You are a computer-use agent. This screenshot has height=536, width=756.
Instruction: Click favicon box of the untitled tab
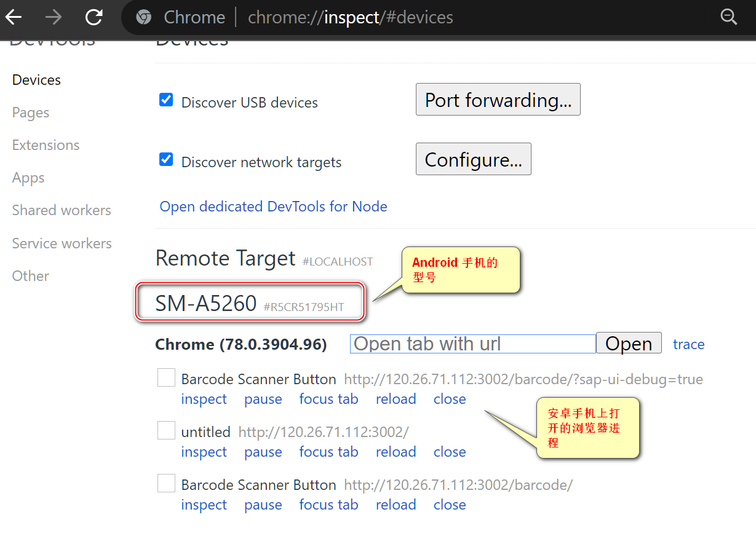coord(166,430)
